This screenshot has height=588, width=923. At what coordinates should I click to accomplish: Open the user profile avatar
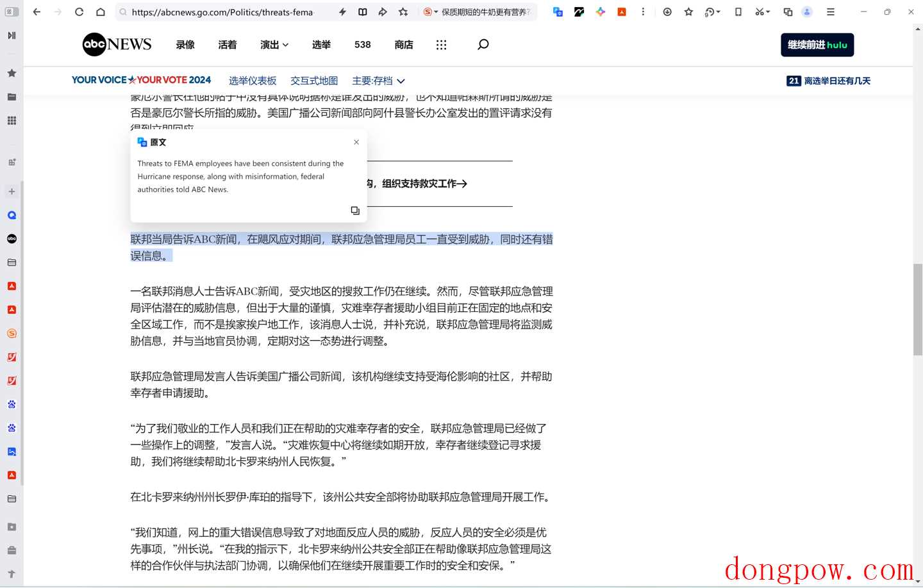point(807,12)
